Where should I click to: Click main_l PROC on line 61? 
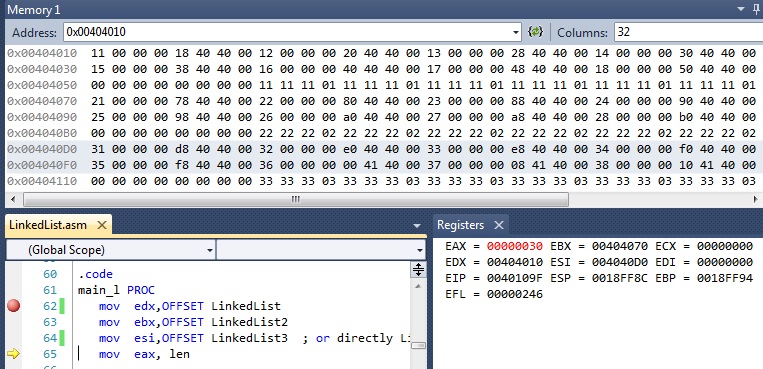(x=116, y=290)
